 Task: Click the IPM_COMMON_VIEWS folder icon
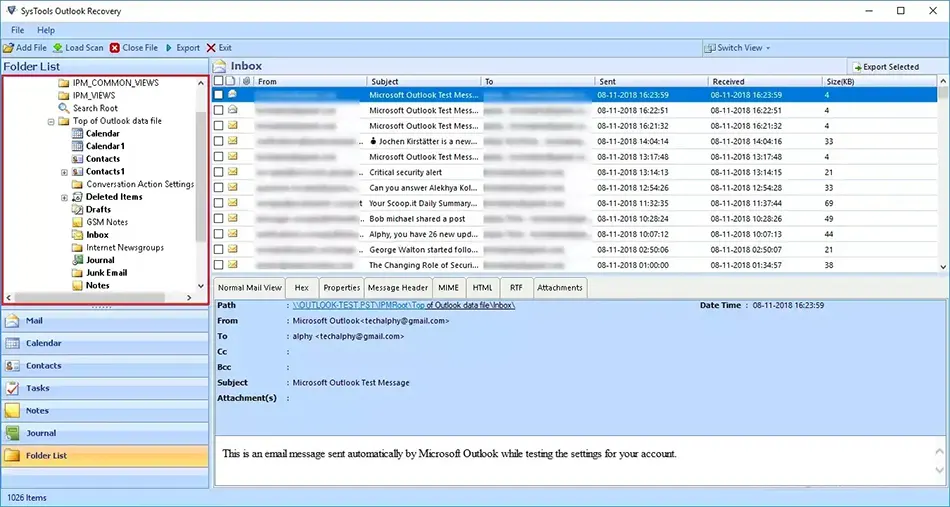point(64,82)
